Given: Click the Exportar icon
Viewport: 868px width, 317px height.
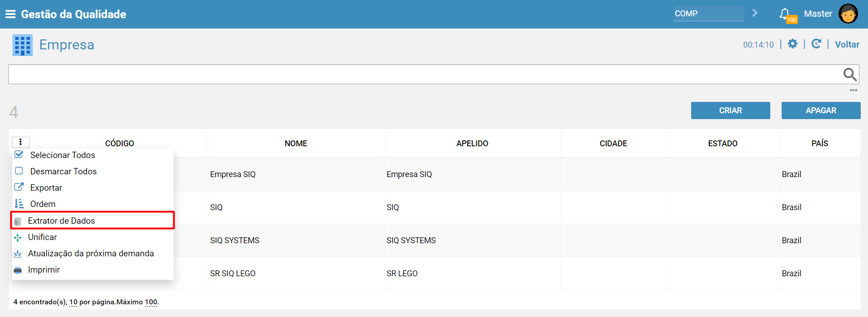Looking at the screenshot, I should tap(19, 187).
